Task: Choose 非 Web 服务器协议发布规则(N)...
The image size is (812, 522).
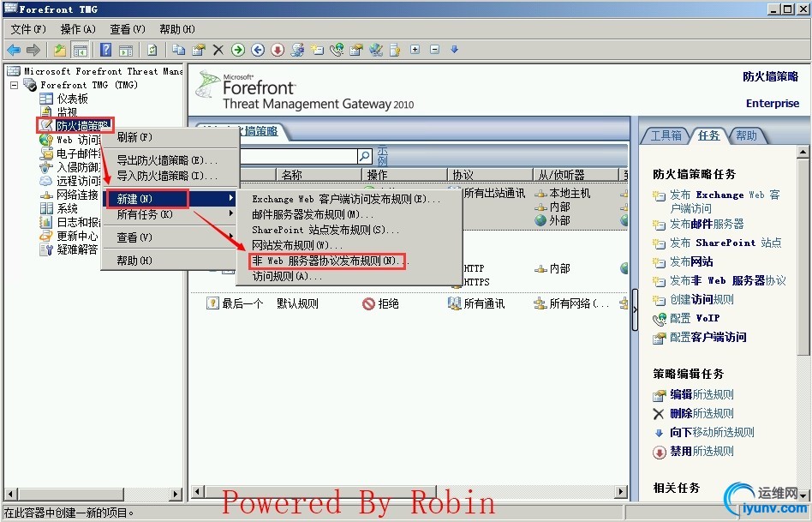Action: coord(349,261)
